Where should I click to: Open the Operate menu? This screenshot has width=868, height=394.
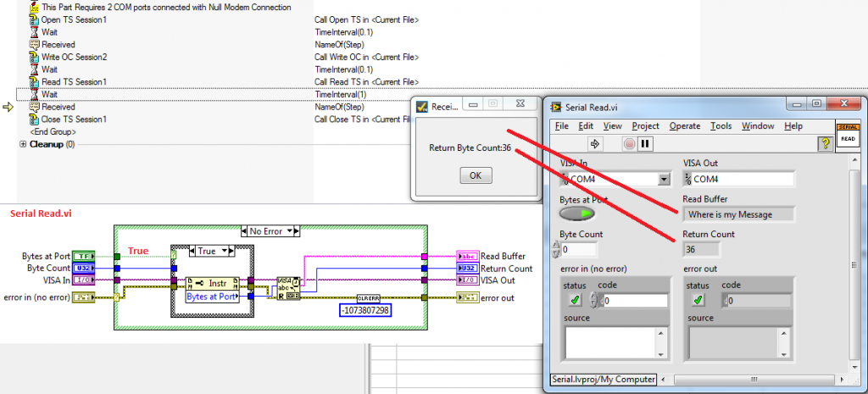coord(684,125)
